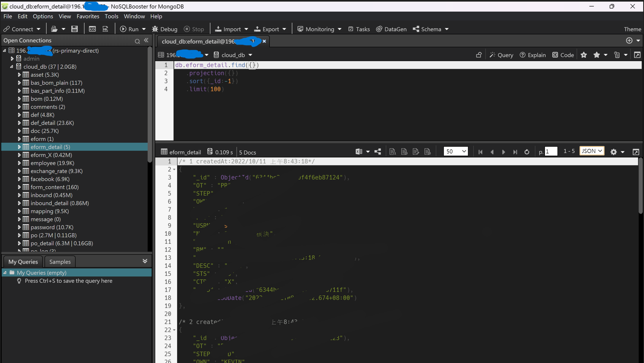This screenshot has width=644, height=363.
Task: Add the current query to favorites
Action: tap(584, 55)
